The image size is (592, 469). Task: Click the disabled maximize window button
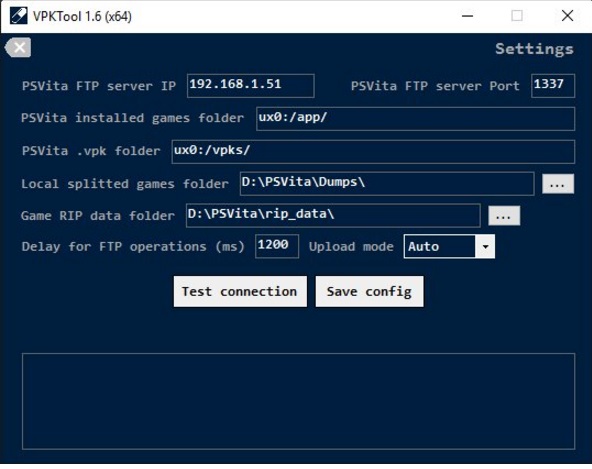coord(517,16)
